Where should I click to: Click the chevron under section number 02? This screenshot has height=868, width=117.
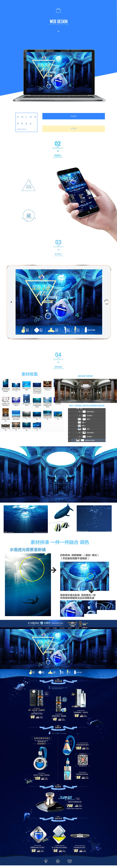(x=58, y=151)
